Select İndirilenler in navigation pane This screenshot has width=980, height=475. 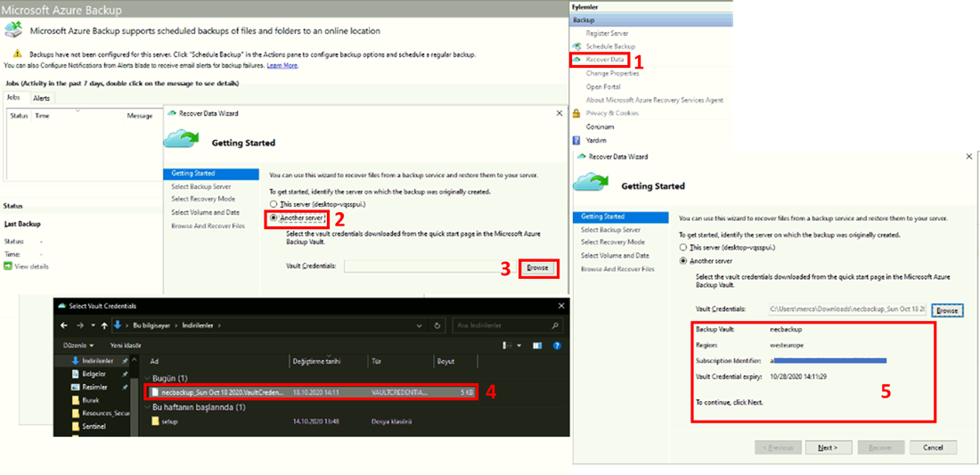click(97, 361)
